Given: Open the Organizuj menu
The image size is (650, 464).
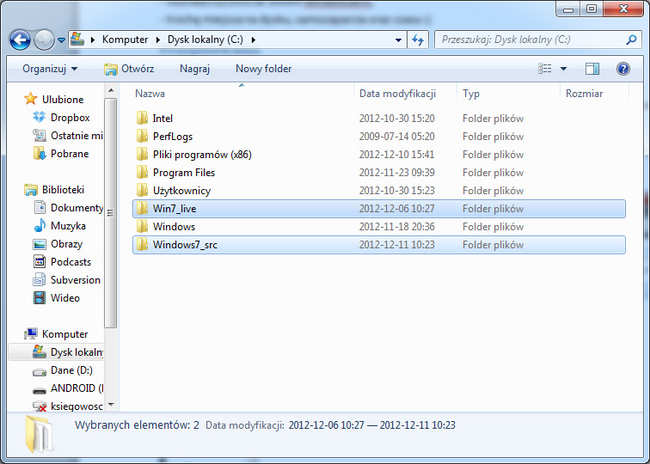Looking at the screenshot, I should coord(50,68).
